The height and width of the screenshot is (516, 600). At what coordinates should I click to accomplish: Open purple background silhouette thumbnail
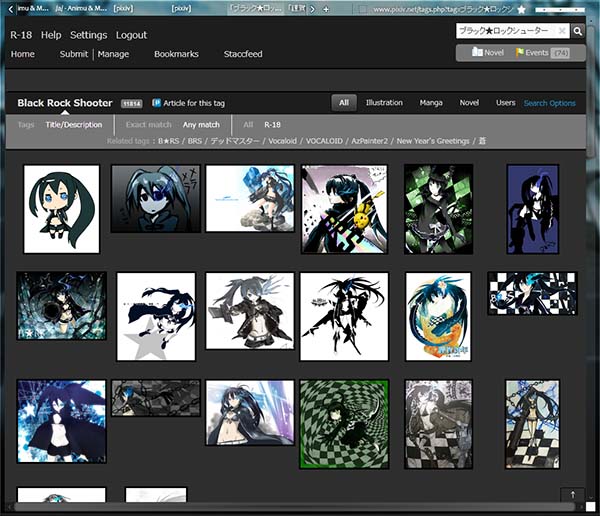[533, 209]
